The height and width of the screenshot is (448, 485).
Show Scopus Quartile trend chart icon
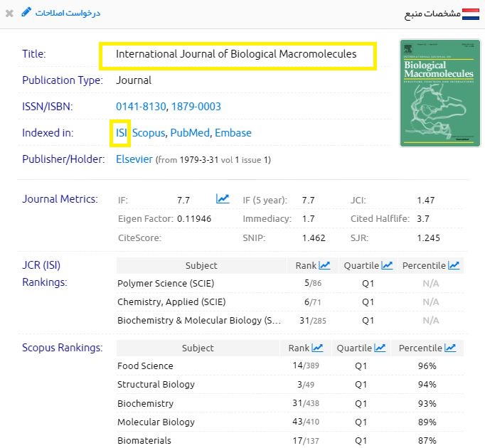point(380,348)
